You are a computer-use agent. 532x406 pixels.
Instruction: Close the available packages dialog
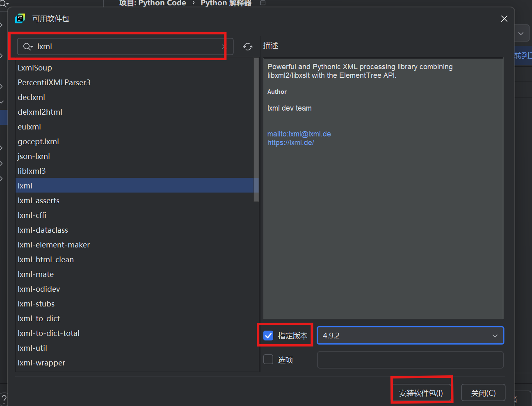(504, 19)
